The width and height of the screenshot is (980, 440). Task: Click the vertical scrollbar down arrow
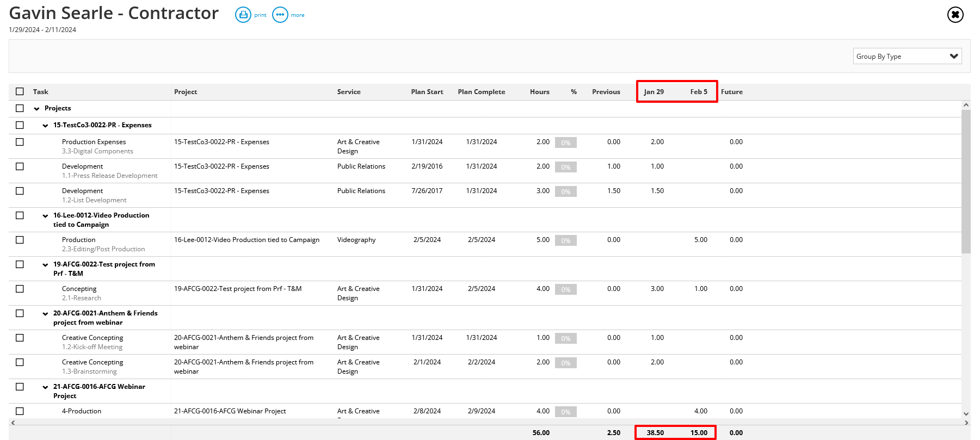pyautogui.click(x=966, y=414)
